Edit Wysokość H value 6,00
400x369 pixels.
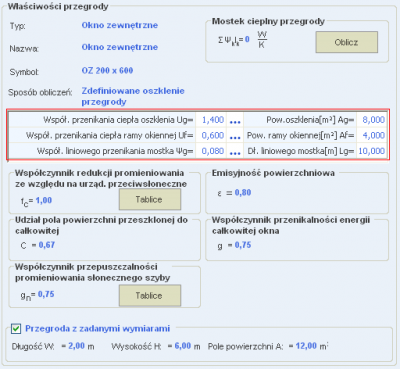pos(183,346)
